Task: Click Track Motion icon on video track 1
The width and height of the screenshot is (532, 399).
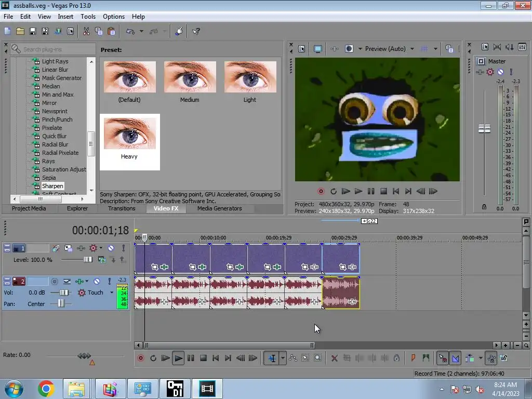Action: pos(68,248)
